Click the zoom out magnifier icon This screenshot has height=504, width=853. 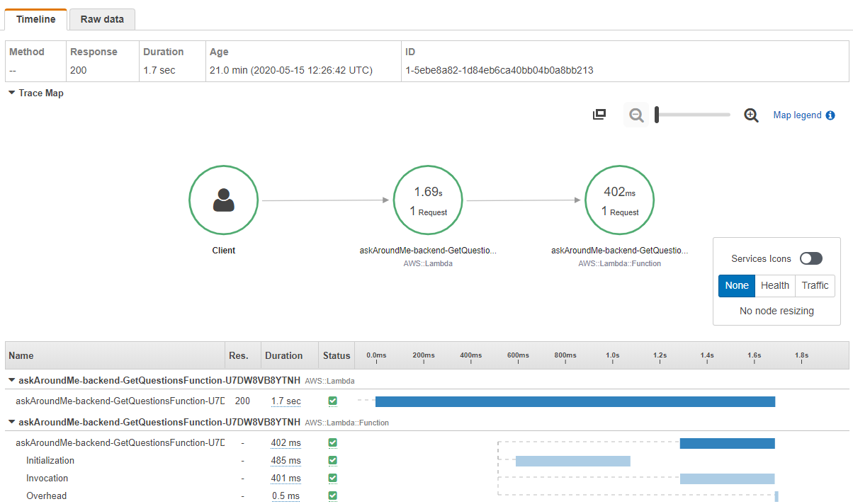pyautogui.click(x=635, y=114)
